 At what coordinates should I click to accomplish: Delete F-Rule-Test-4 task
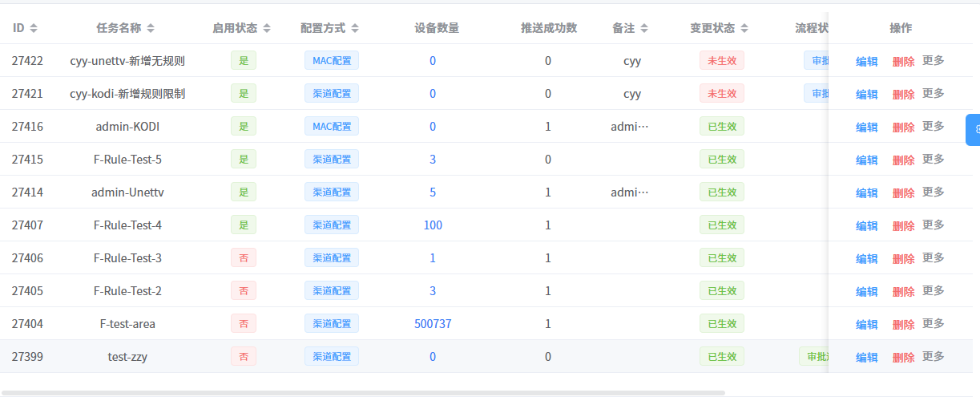point(903,225)
